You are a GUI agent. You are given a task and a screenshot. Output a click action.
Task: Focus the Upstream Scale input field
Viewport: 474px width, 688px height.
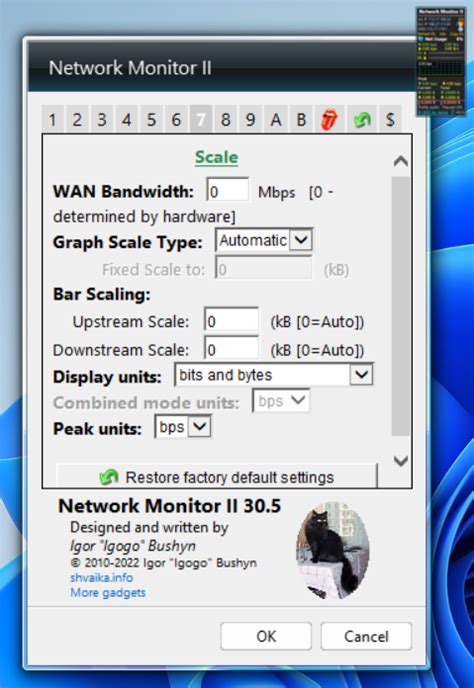click(x=231, y=321)
